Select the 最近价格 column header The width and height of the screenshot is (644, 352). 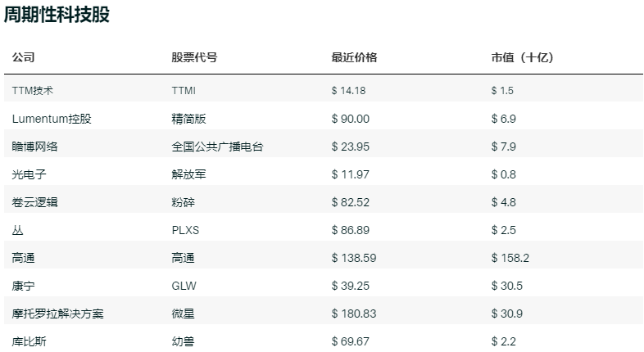coord(354,57)
